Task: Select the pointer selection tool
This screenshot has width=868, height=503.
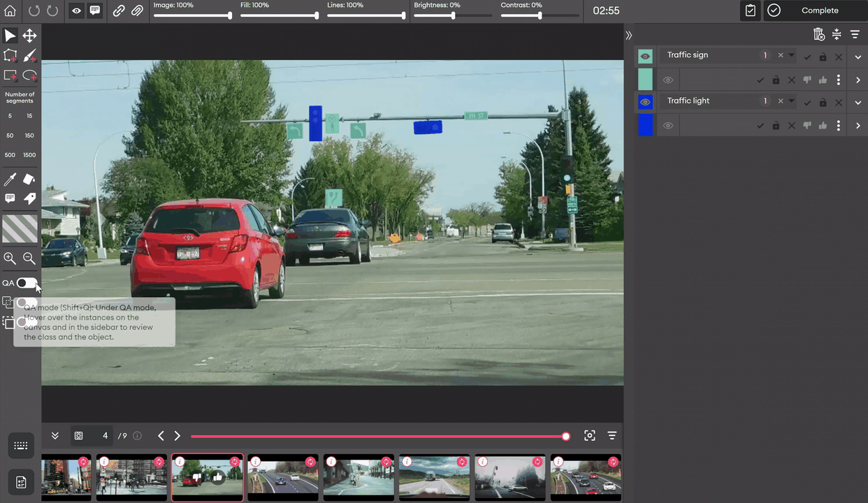Action: click(10, 36)
